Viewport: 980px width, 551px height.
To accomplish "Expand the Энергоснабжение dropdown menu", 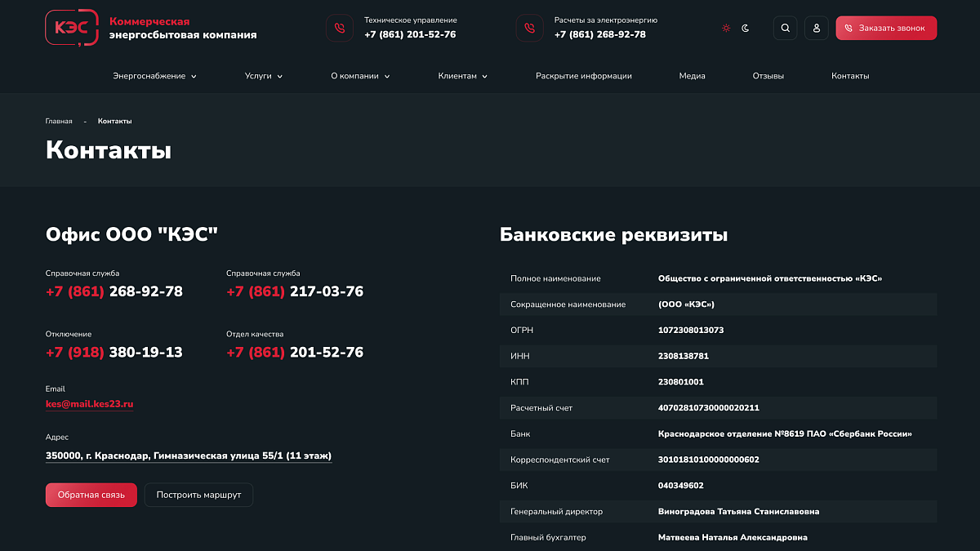I will tap(154, 76).
